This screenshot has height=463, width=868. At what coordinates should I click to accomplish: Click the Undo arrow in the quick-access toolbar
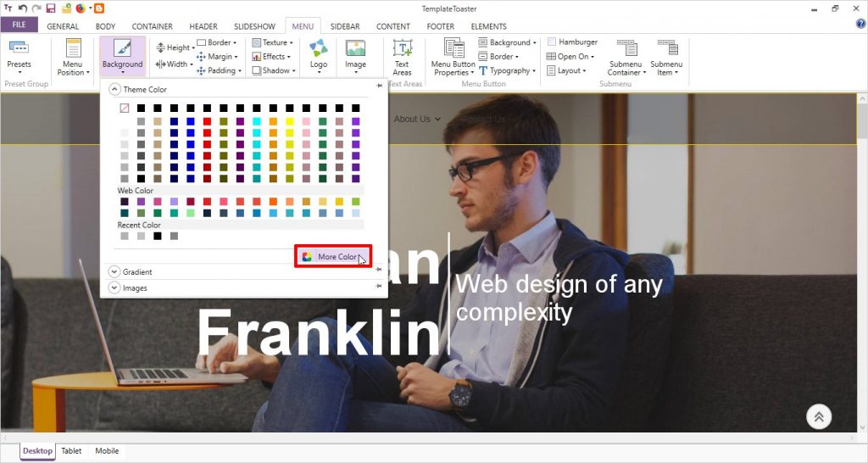pyautogui.click(x=23, y=8)
